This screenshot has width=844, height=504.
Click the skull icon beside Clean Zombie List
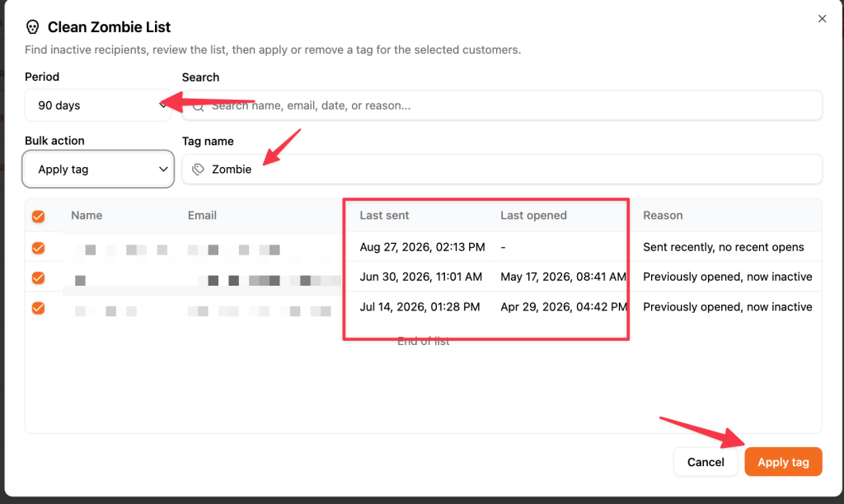point(33,27)
